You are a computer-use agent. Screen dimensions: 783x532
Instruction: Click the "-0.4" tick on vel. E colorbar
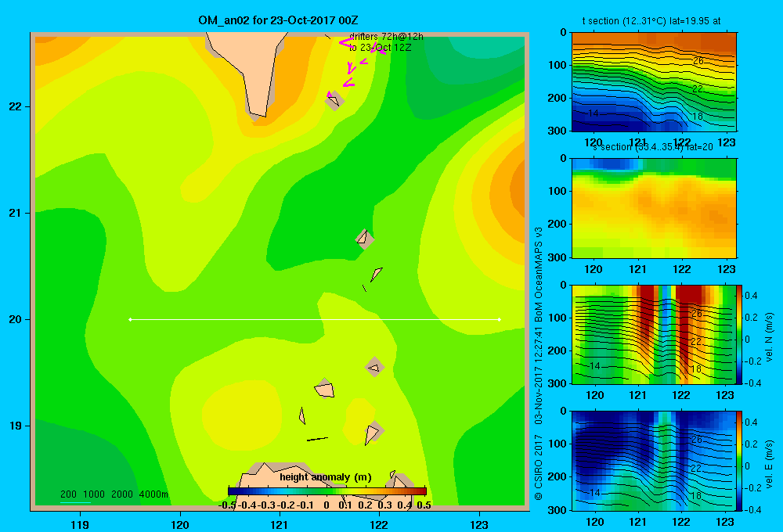752,509
